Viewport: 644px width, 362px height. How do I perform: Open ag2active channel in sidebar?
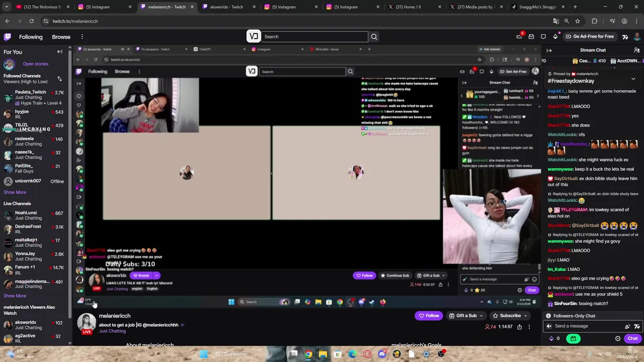[x=35, y=338]
